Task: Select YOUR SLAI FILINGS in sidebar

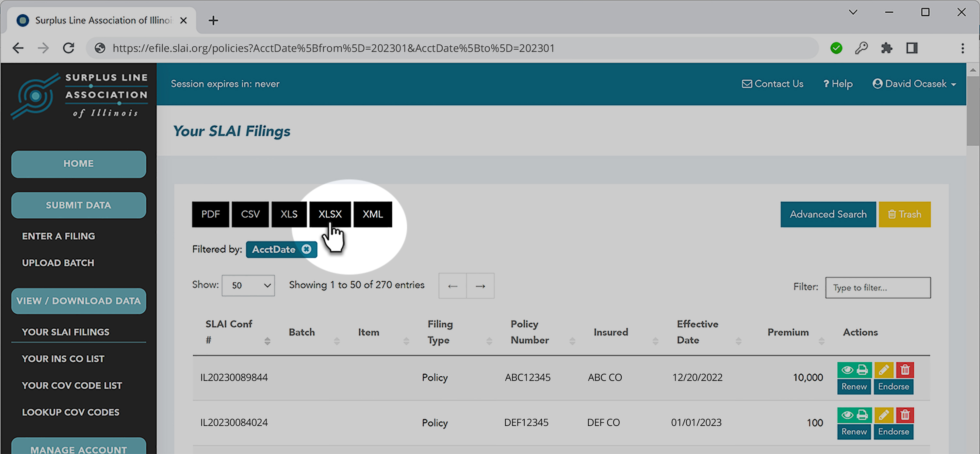Action: (66, 332)
